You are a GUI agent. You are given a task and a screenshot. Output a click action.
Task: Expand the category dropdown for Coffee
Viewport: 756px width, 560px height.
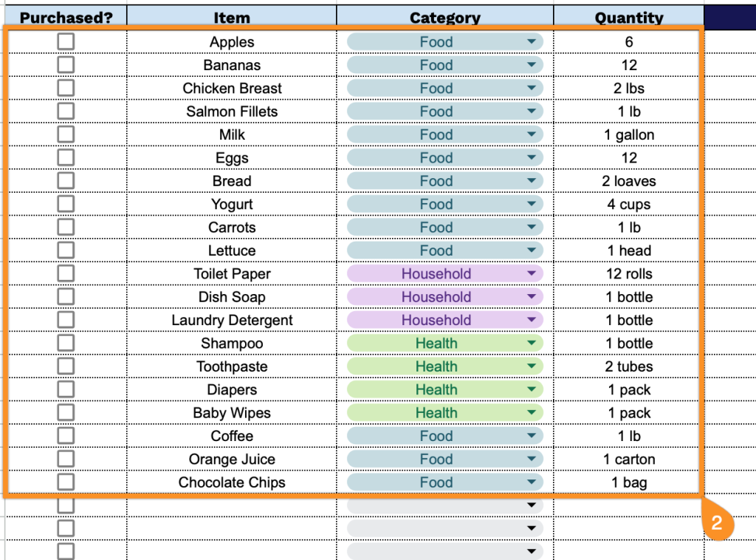532,436
